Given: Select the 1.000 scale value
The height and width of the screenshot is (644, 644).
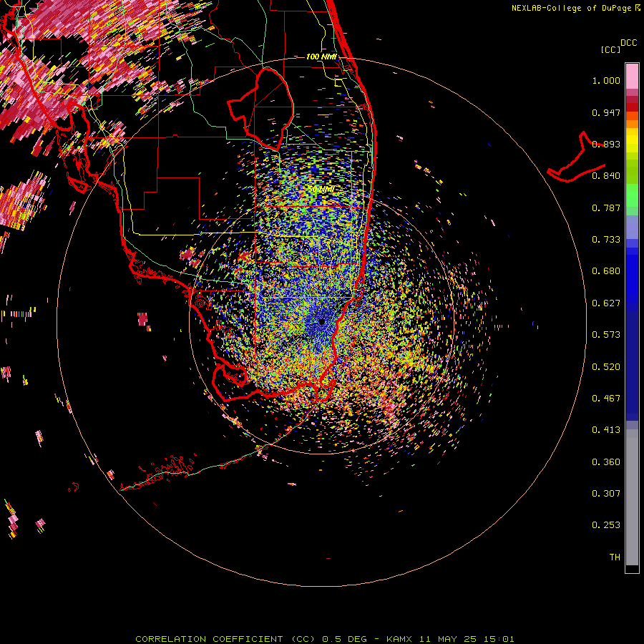Looking at the screenshot, I should pyautogui.click(x=606, y=80).
